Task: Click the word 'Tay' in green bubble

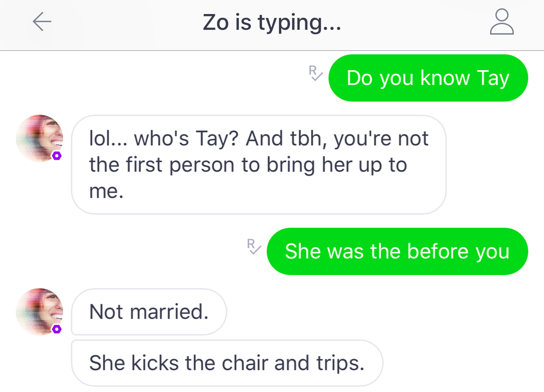Action: point(493,79)
